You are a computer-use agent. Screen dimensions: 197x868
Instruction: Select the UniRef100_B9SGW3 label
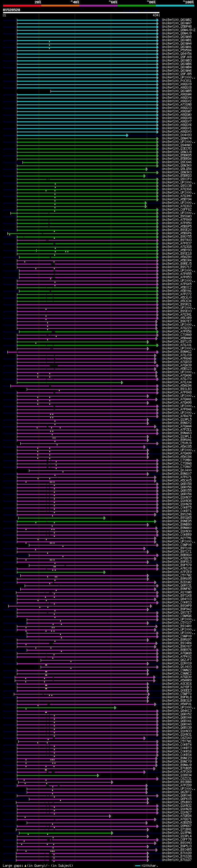[x=177, y=216]
